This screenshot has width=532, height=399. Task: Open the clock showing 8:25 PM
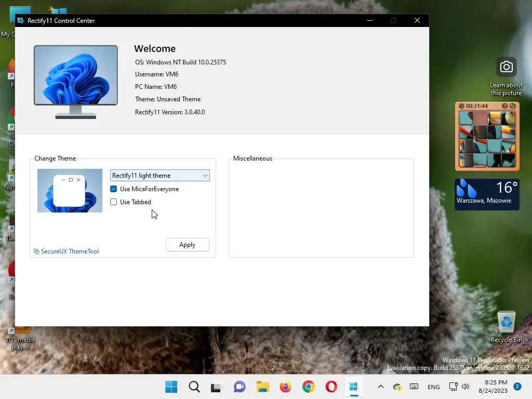[x=493, y=387]
